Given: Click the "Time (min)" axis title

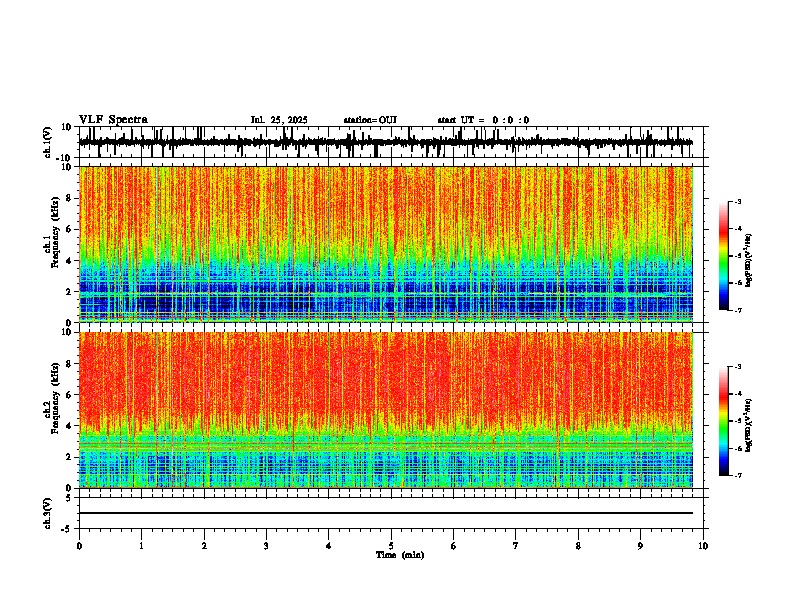Looking at the screenshot, I should (x=400, y=555).
